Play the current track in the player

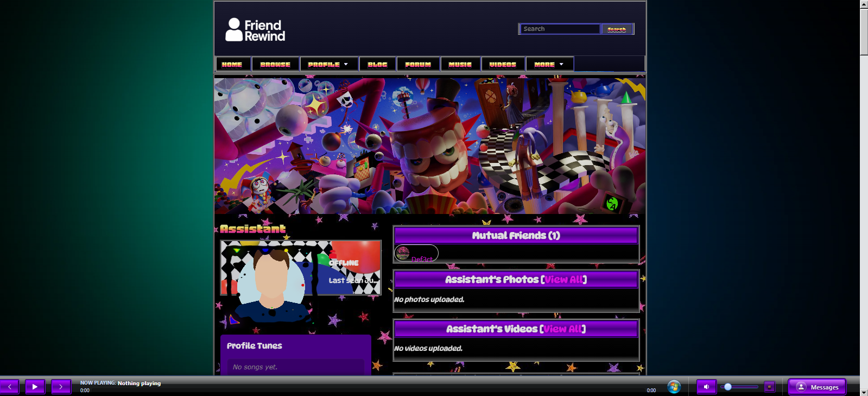click(35, 387)
